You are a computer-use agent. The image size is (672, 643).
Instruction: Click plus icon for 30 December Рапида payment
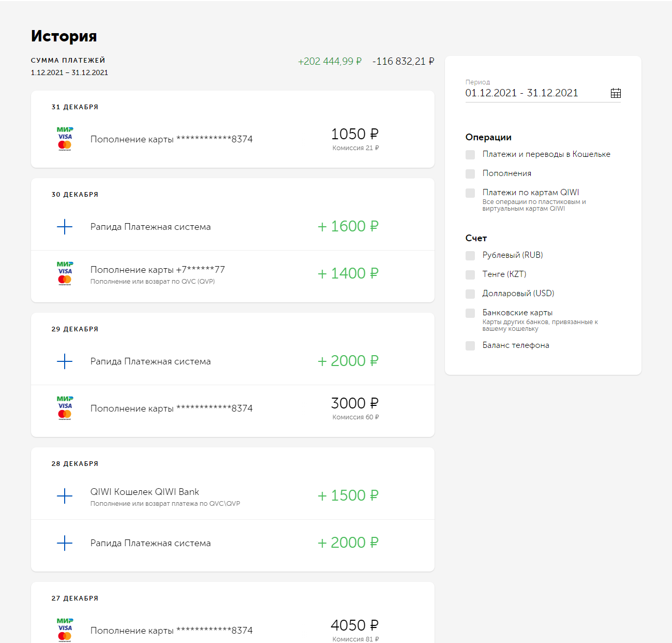pyautogui.click(x=65, y=227)
